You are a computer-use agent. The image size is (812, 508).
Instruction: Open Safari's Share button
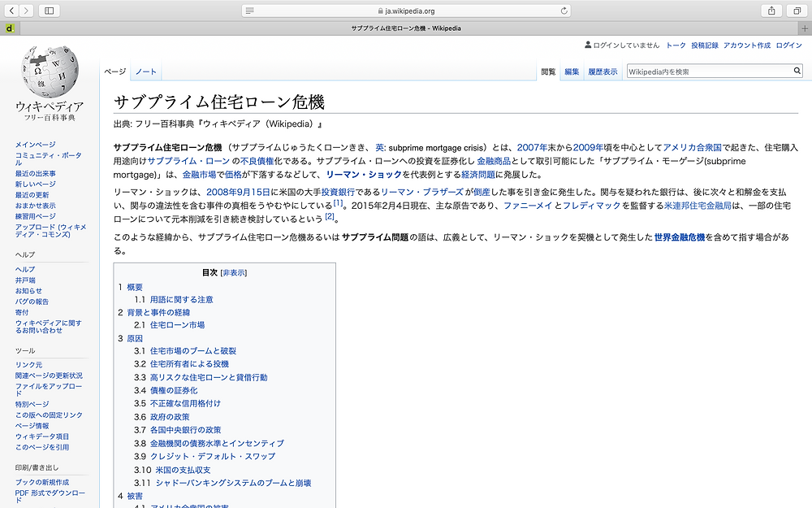[771, 11]
